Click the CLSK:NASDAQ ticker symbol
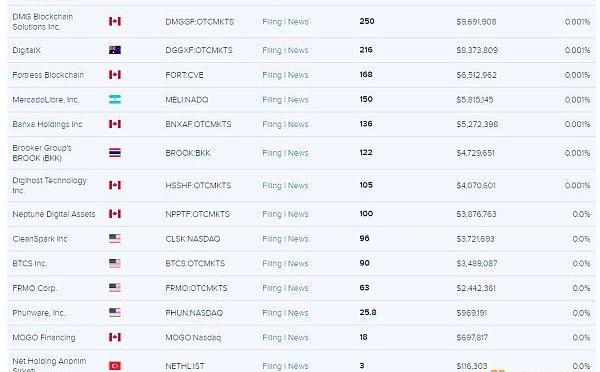 [192, 239]
